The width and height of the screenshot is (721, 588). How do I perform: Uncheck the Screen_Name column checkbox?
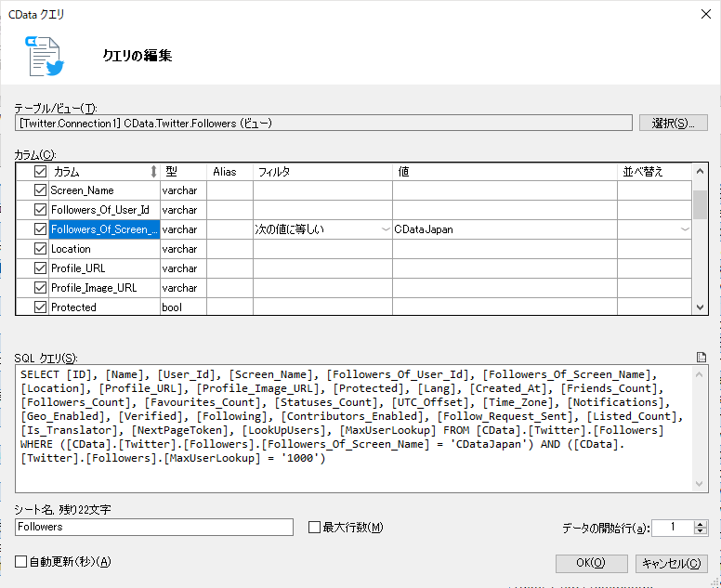41,189
